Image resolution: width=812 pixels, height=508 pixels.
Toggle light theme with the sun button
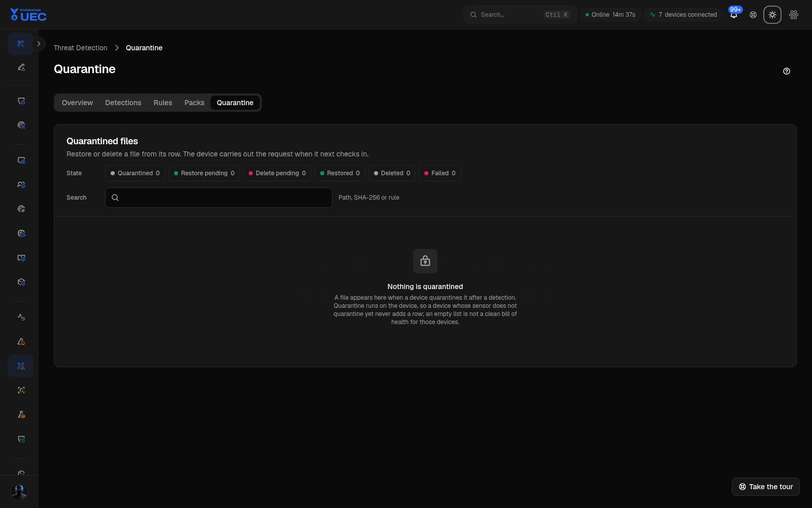772,15
